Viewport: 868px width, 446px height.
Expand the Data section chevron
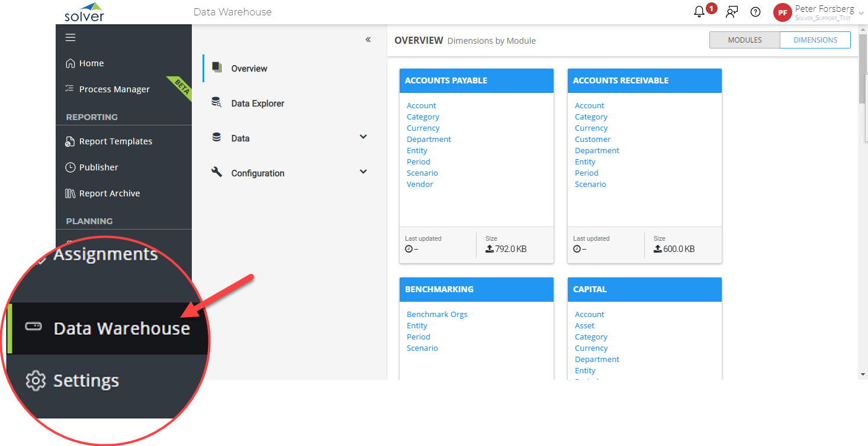(364, 137)
